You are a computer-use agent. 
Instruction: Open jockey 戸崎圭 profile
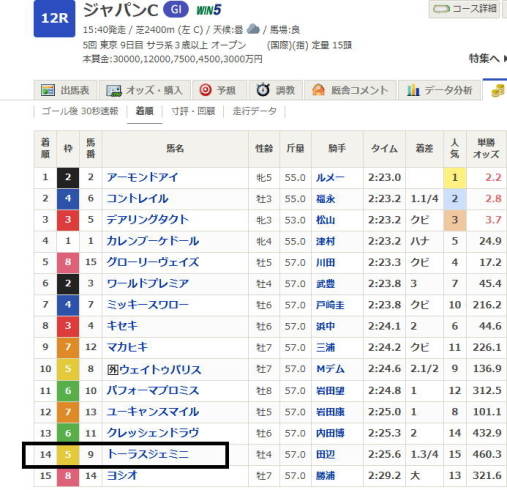tap(330, 305)
